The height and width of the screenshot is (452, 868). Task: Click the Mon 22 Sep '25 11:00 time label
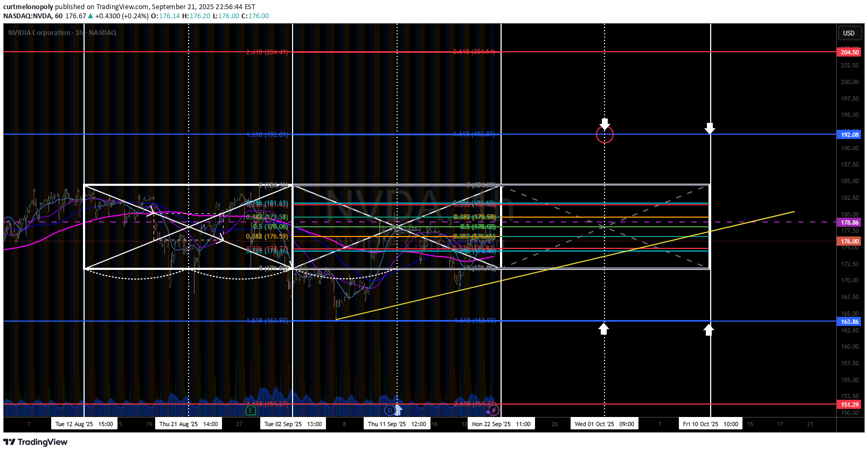point(501,424)
